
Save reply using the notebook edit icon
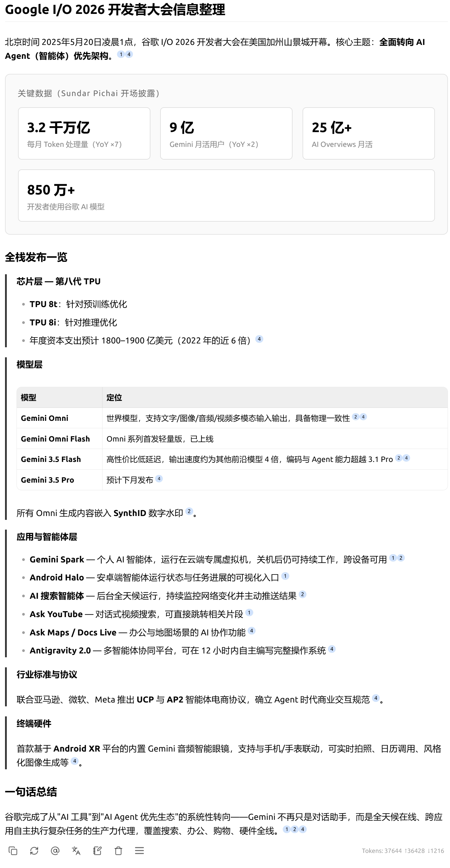tap(97, 851)
